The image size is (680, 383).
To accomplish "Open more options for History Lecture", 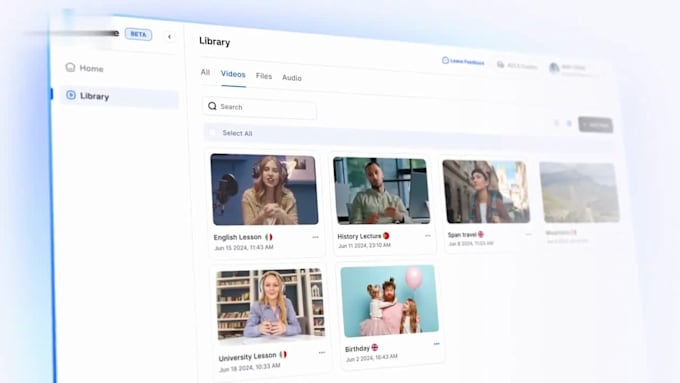I will (x=428, y=236).
